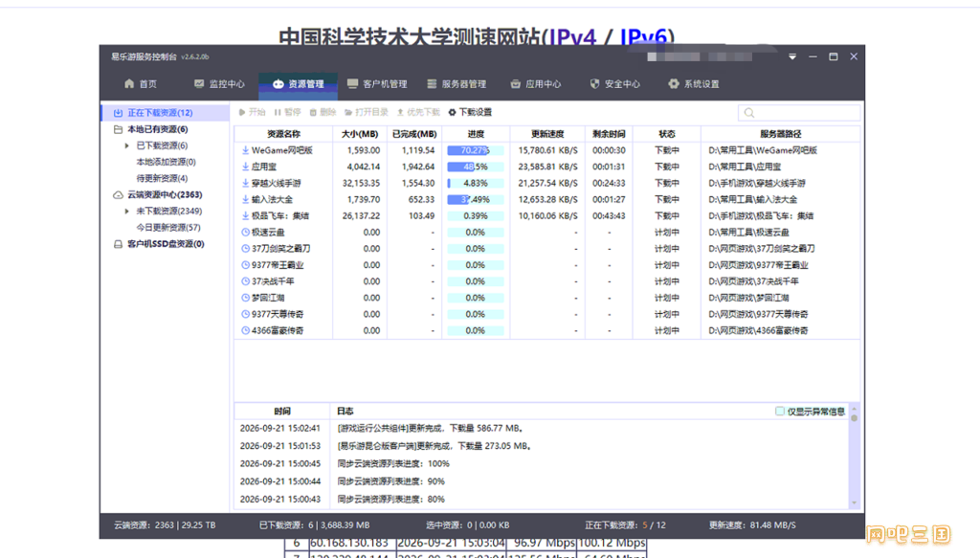Select the log entry at 15:02:41
980x558 pixels.
(x=542, y=429)
